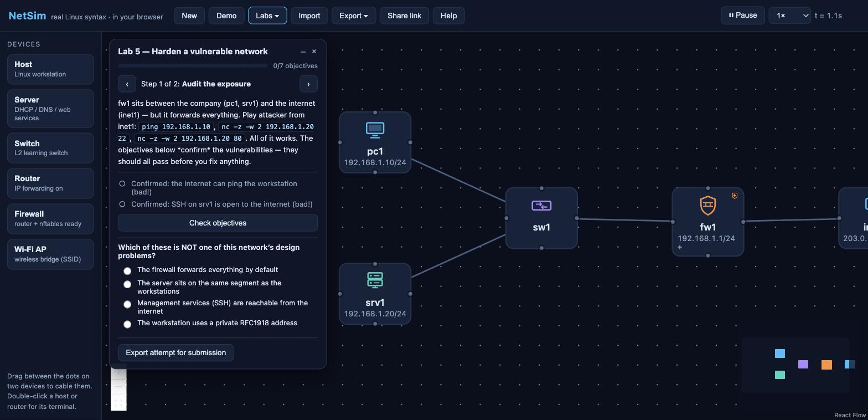Go to the previous lab step
This screenshot has height=420, width=868.
[x=127, y=84]
